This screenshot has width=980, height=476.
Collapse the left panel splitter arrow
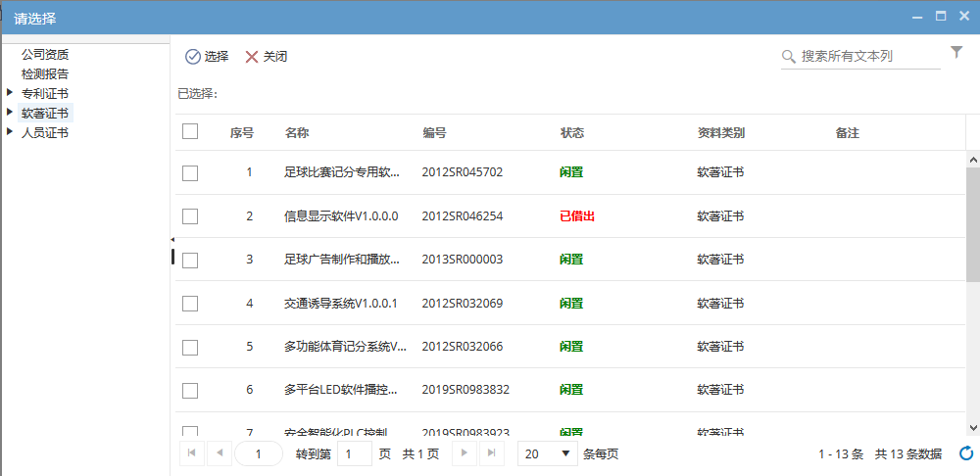pyautogui.click(x=172, y=239)
